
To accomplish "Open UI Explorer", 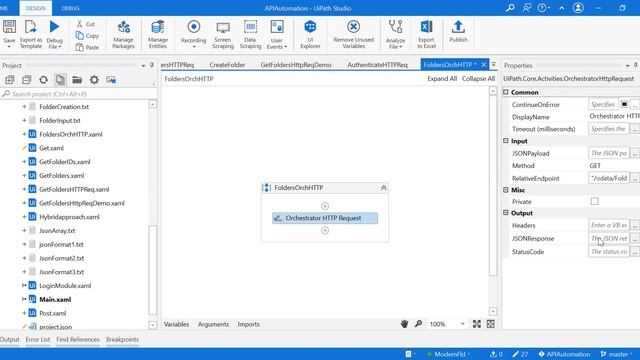I will 310,34.
